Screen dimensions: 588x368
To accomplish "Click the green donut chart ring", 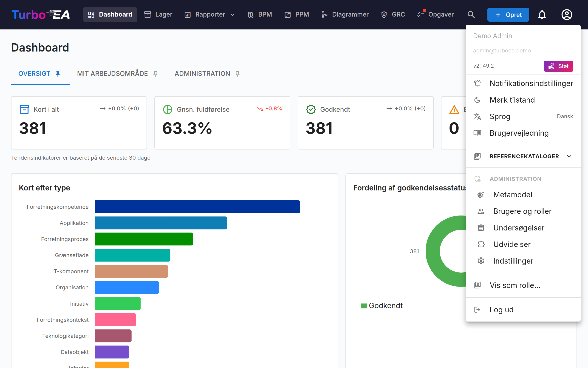I will click(x=433, y=251).
